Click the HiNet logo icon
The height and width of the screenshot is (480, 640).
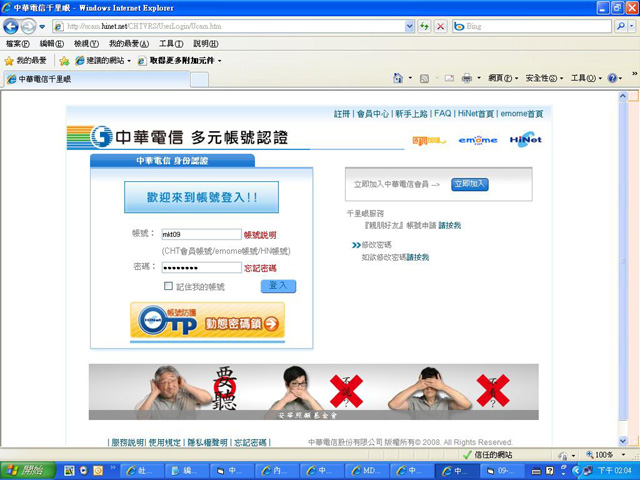click(x=526, y=139)
